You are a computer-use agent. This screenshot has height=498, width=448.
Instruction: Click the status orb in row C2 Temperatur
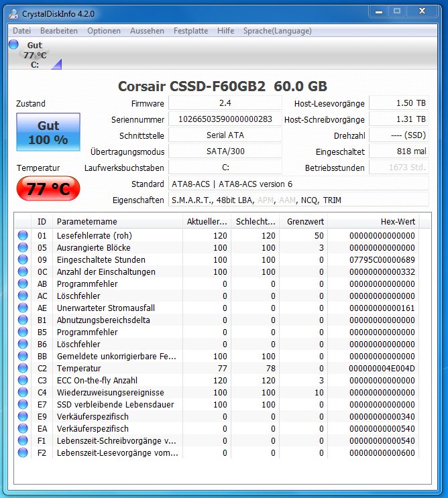pyautogui.click(x=23, y=368)
